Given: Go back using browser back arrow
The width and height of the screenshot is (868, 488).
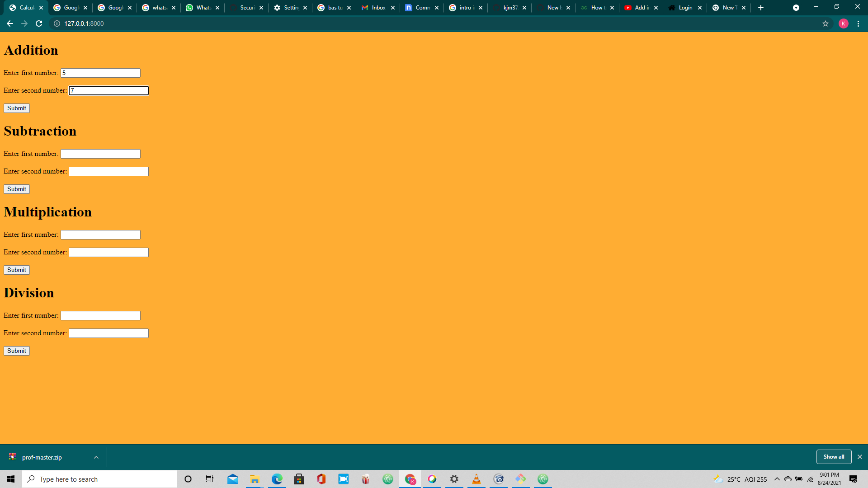Looking at the screenshot, I should pyautogui.click(x=10, y=23).
